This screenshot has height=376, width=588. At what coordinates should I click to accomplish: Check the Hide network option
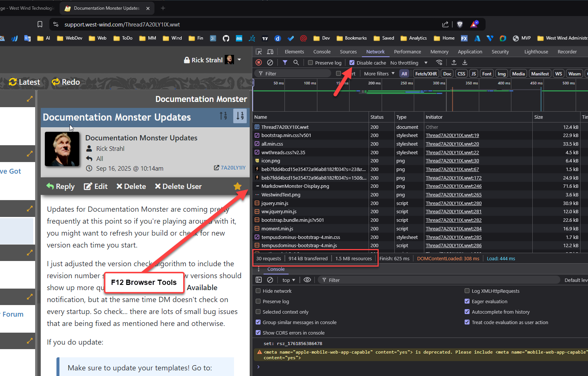(258, 291)
